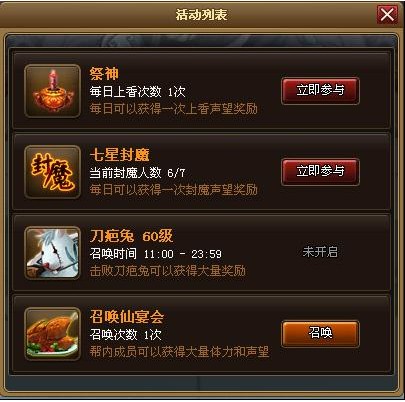The image size is (405, 402).
Task: Click the 帮内成员可以获得大量体力和声望 description
Action: pyautogui.click(x=179, y=352)
